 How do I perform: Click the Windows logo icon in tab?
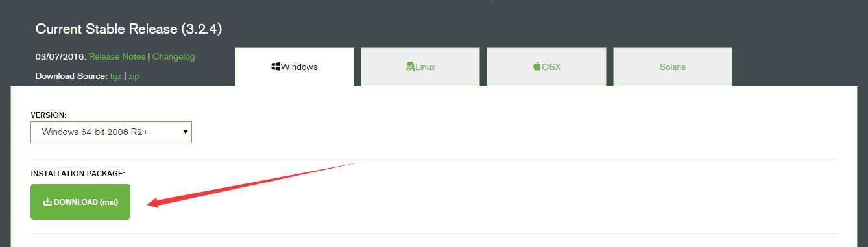(x=276, y=67)
